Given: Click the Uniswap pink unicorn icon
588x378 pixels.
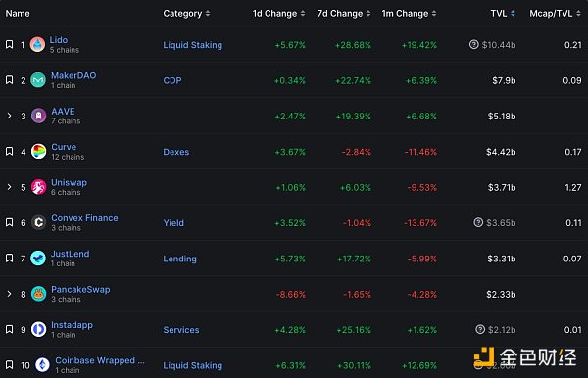Looking at the screenshot, I should (38, 187).
